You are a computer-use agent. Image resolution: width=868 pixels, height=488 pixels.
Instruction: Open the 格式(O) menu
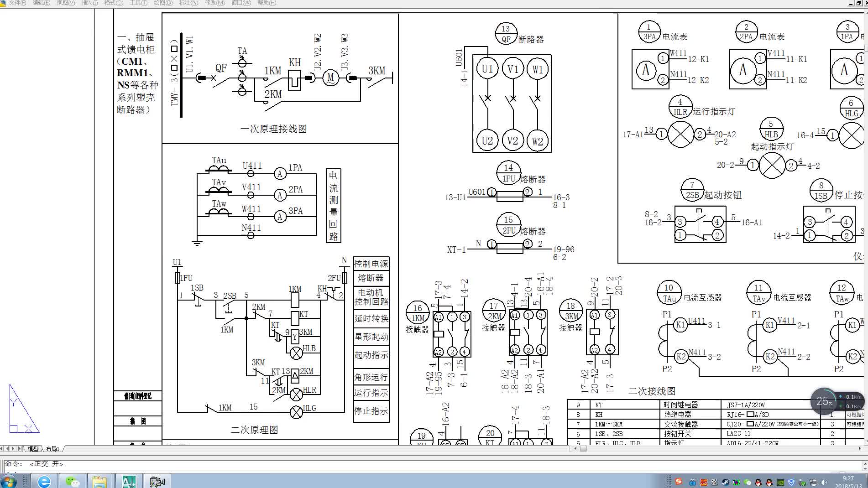point(114,3)
